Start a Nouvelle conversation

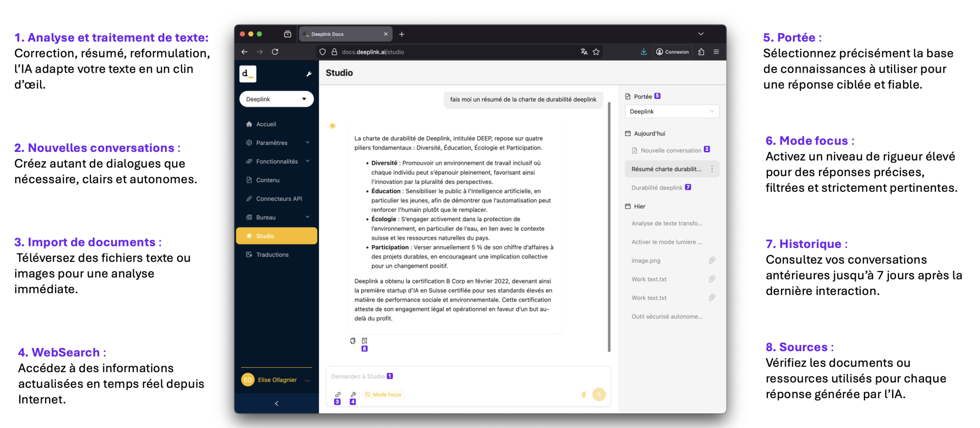670,150
